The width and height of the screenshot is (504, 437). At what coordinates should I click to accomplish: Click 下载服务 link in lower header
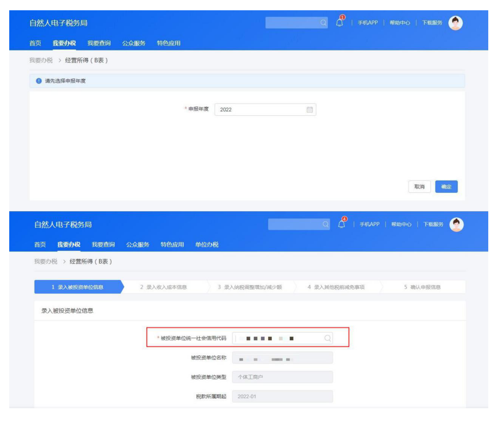pos(433,224)
